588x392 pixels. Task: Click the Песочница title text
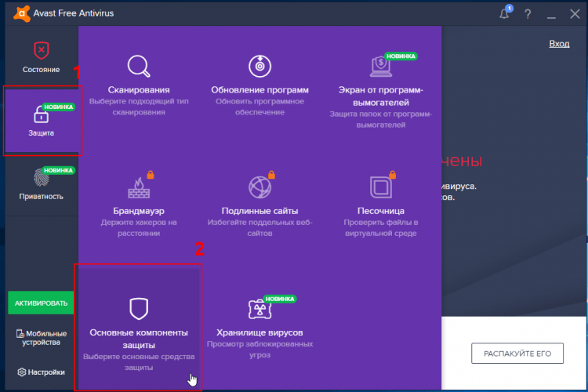[x=380, y=211]
